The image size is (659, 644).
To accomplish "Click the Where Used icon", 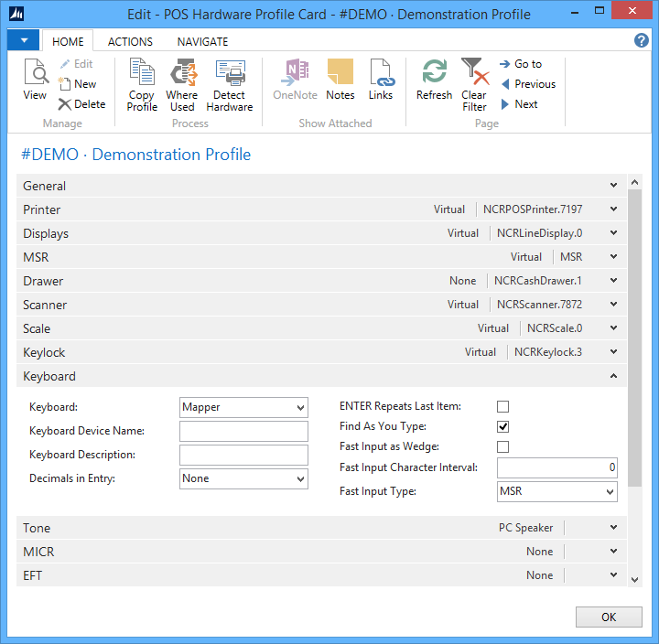I will click(182, 73).
